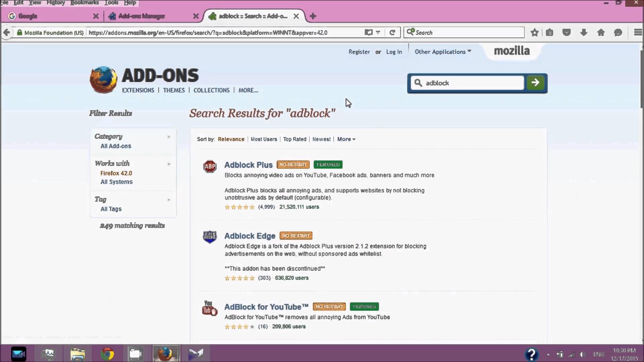
Task: Select the Top Rated sort option
Action: point(294,139)
